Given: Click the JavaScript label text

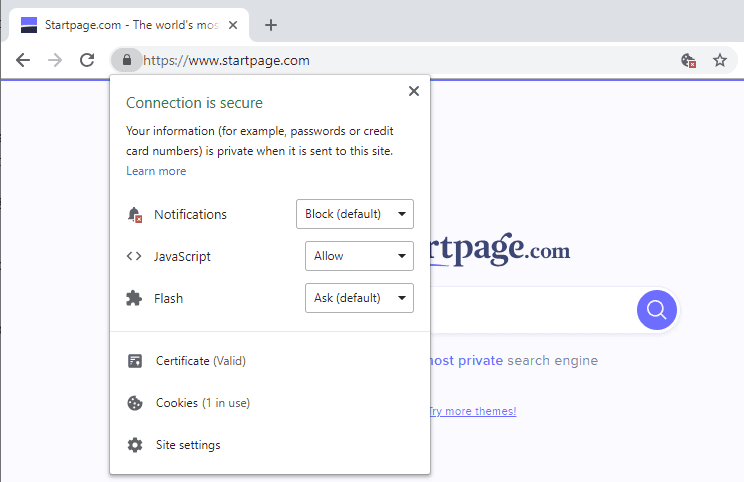Looking at the screenshot, I should click(182, 257).
